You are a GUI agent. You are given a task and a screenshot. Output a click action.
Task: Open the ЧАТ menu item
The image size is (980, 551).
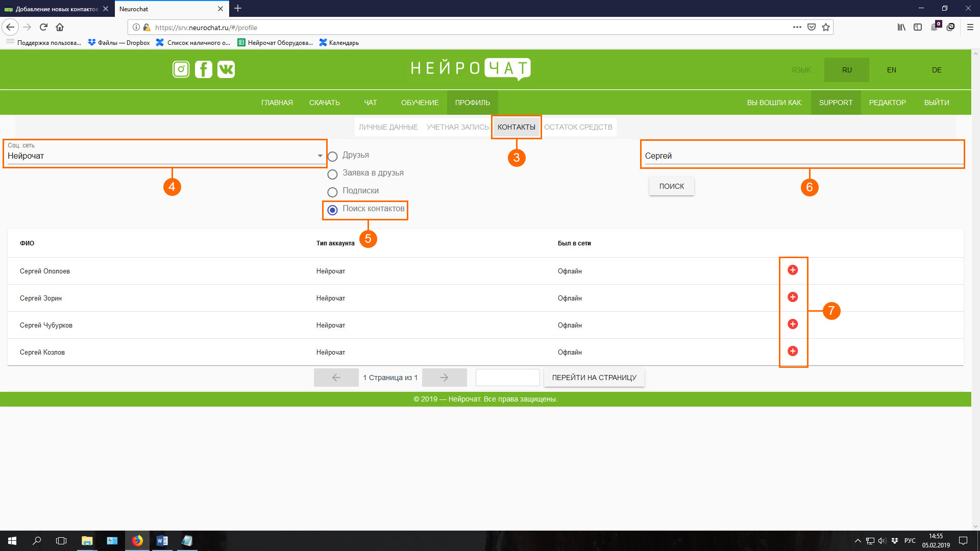[x=371, y=103]
